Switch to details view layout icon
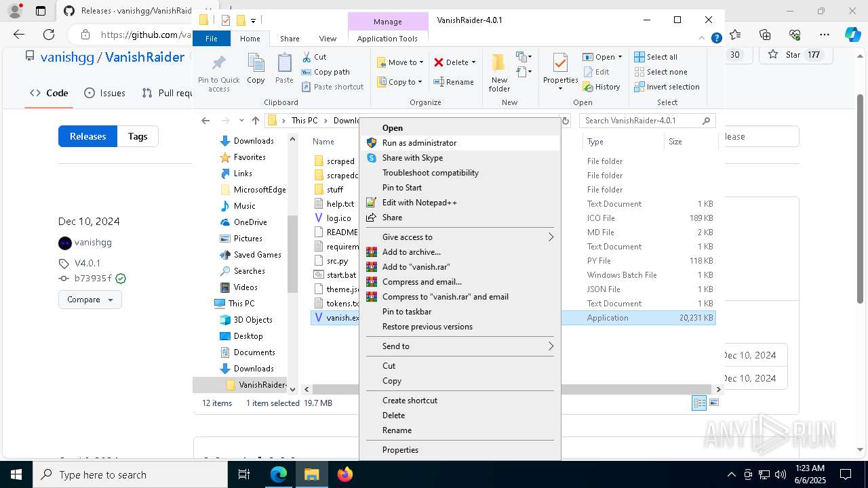The image size is (868, 488). point(699,403)
